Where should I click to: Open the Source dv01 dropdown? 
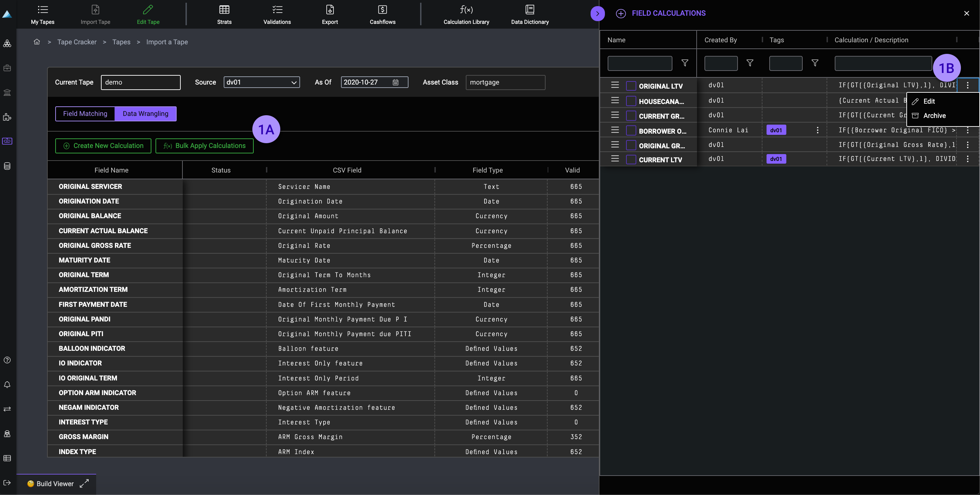point(261,82)
